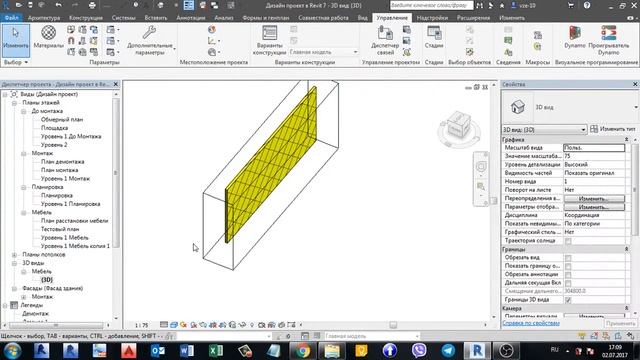Screen dimensions: 640x360
Task: Select the Изменить (Modify) cursor tool
Action: click(16, 40)
